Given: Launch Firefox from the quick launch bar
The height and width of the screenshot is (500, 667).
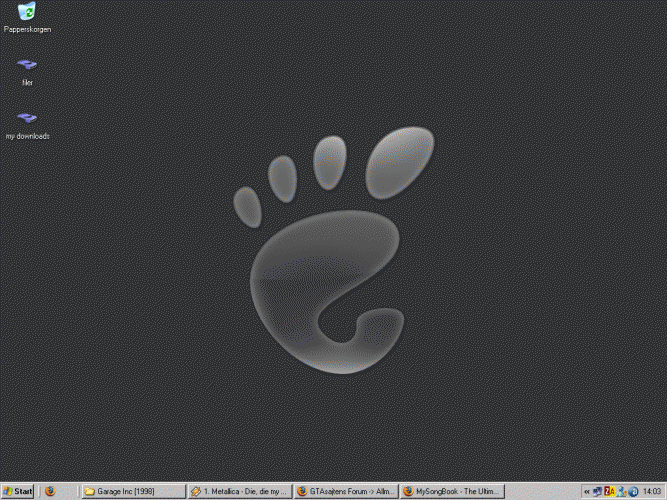Looking at the screenshot, I should click(49, 492).
